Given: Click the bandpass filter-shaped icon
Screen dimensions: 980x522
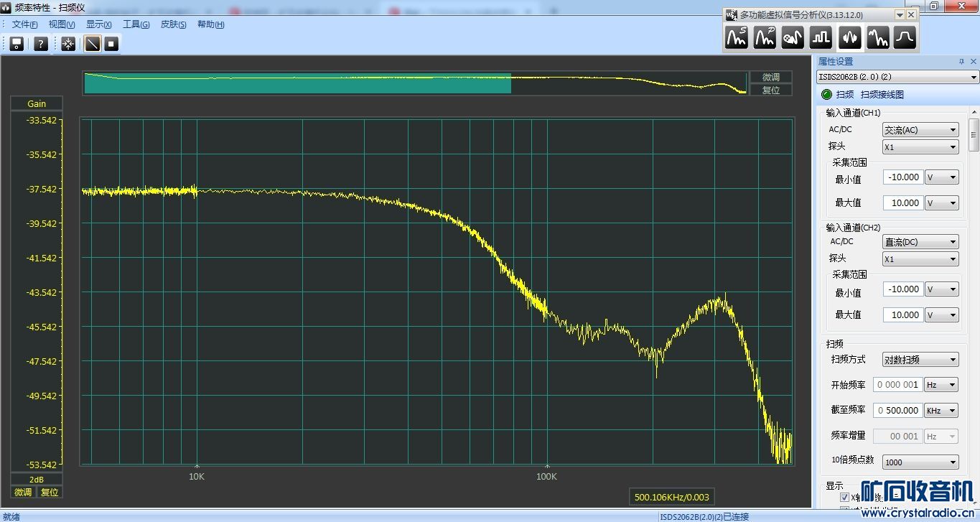Looking at the screenshot, I should point(905,37).
